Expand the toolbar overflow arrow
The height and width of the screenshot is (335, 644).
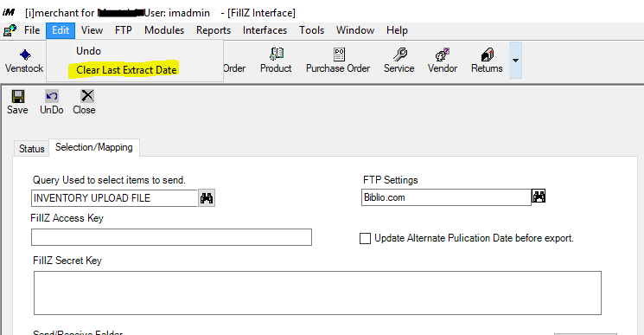515,61
